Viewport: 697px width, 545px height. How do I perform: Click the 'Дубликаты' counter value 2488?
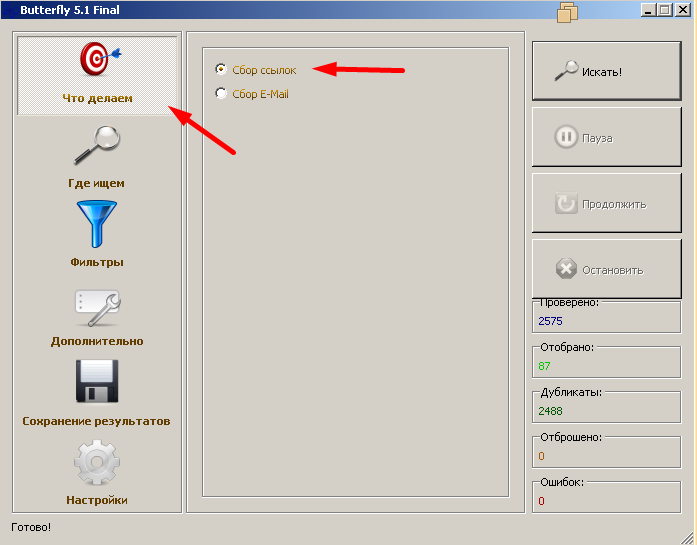coord(551,411)
